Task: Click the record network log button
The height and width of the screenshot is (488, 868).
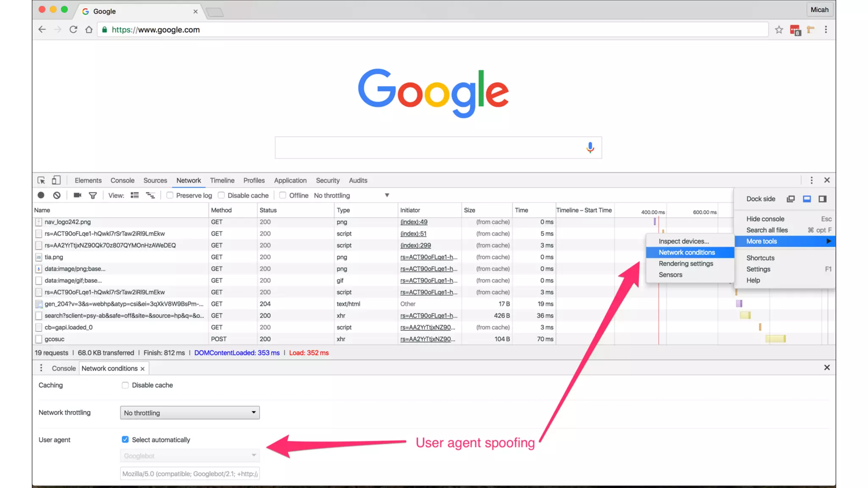Action: [x=41, y=195]
